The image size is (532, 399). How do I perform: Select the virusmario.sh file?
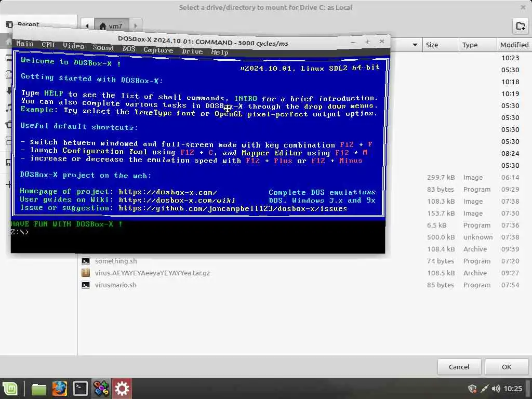click(x=116, y=285)
